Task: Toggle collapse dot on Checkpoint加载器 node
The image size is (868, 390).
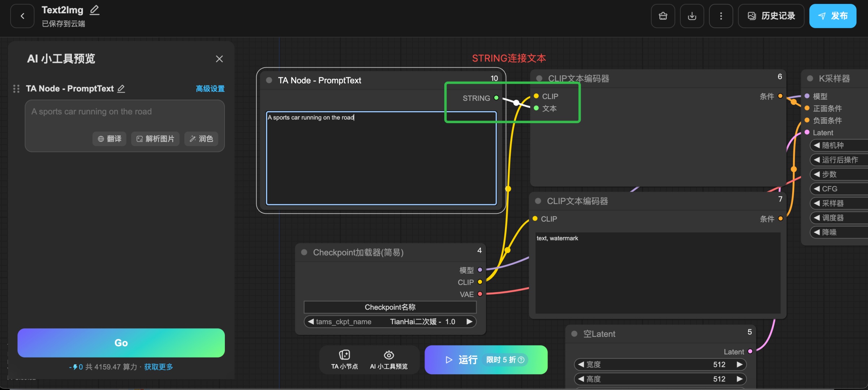Action: 304,252
